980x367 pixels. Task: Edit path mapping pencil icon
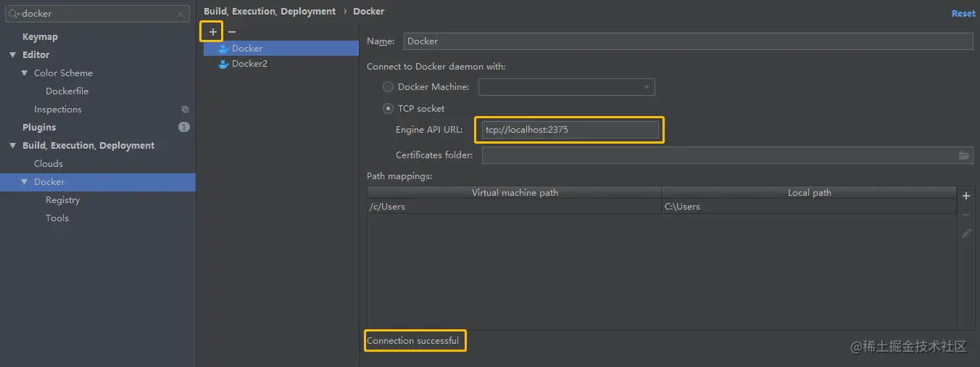point(966,234)
